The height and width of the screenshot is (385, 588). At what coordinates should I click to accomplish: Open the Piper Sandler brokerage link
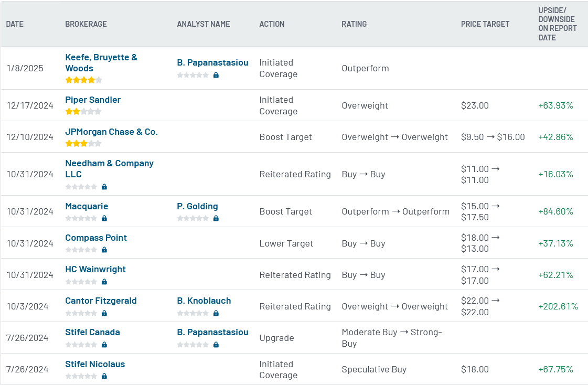93,100
